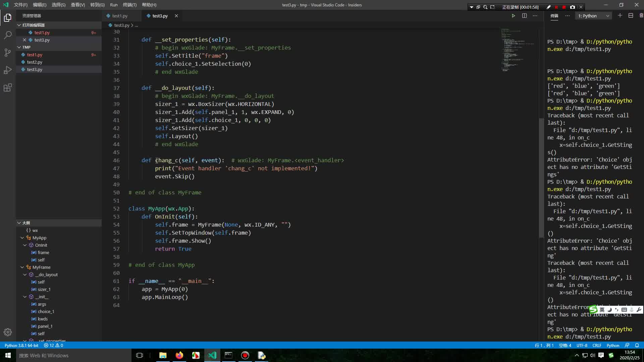Jump to panel_1 in outline
Image resolution: width=644 pixels, height=362 pixels.
(45, 326)
